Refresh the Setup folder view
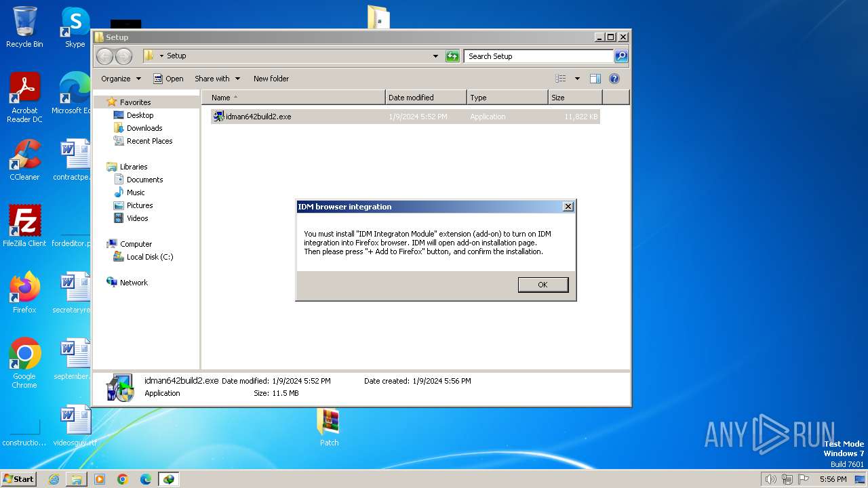The height and width of the screenshot is (488, 868). pyautogui.click(x=452, y=56)
